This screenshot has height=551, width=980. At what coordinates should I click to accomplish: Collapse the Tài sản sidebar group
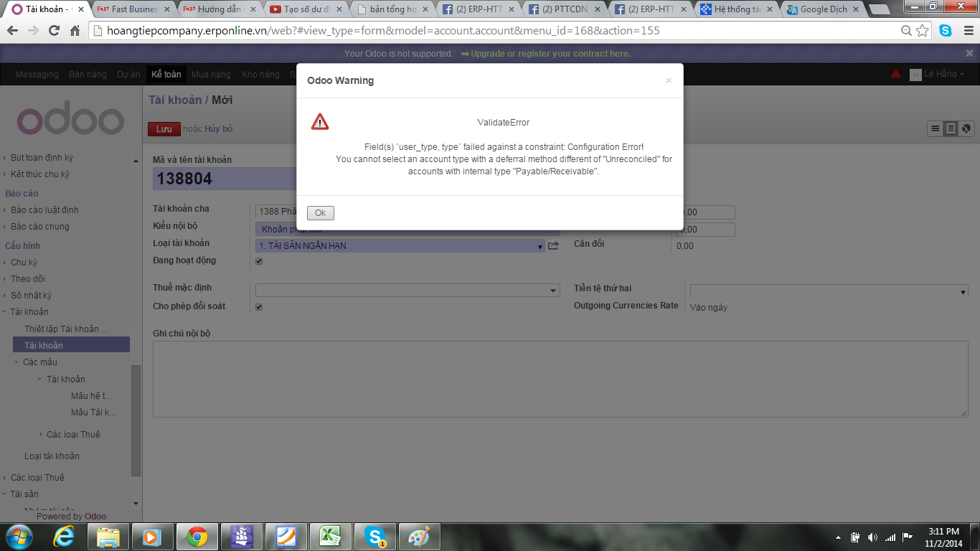[x=24, y=494]
